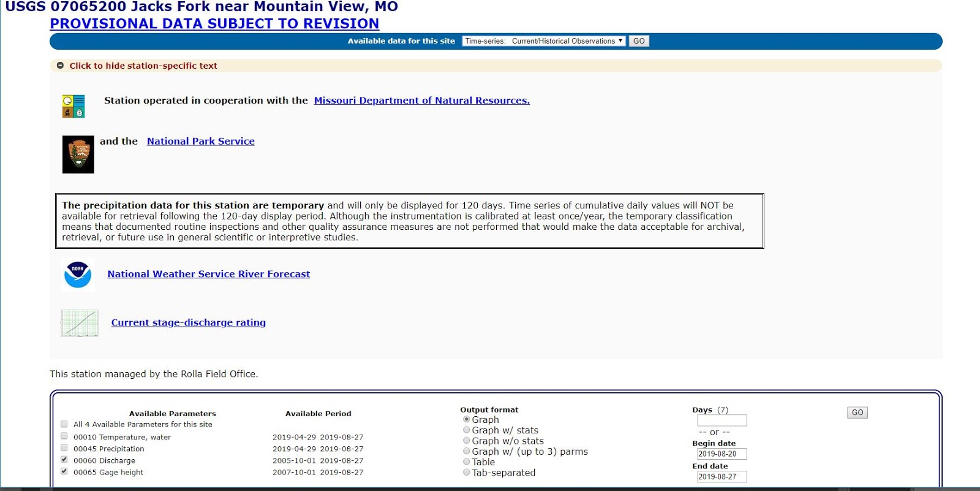This screenshot has height=491, width=980.
Task: Open the PROVISIONAL DATA SUBJECT TO REVISION link
Action: point(214,23)
